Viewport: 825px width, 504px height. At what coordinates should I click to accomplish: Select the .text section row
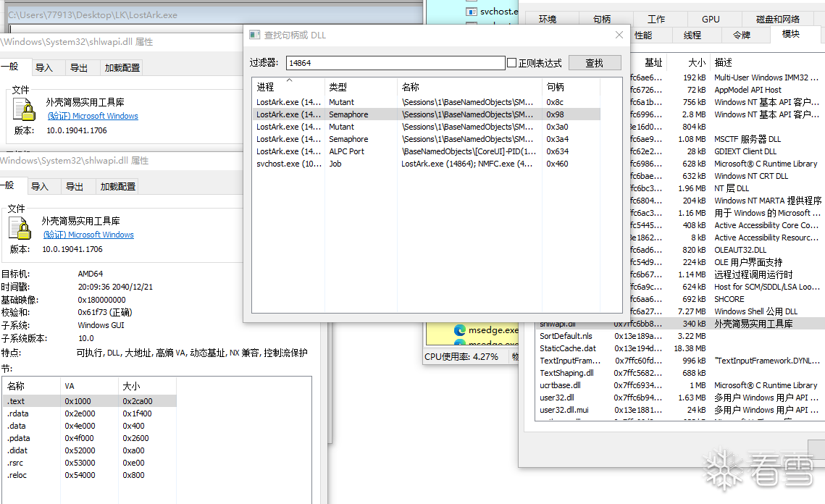(x=90, y=401)
